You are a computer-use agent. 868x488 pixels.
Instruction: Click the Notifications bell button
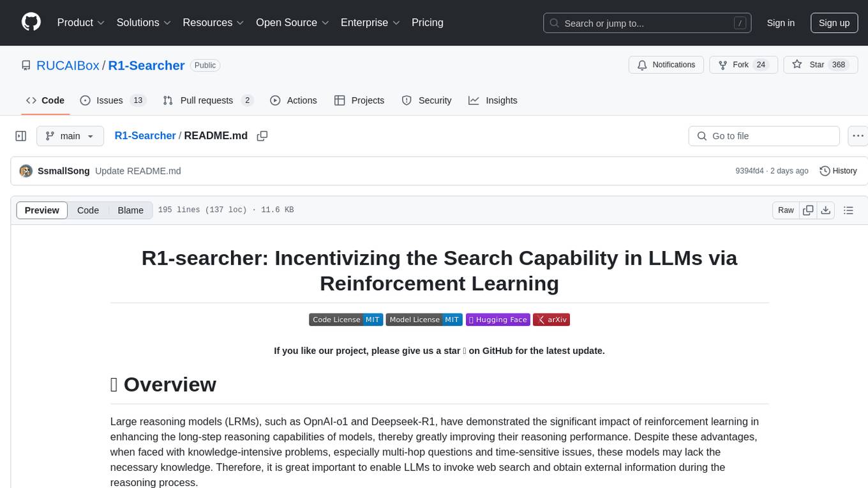point(666,65)
